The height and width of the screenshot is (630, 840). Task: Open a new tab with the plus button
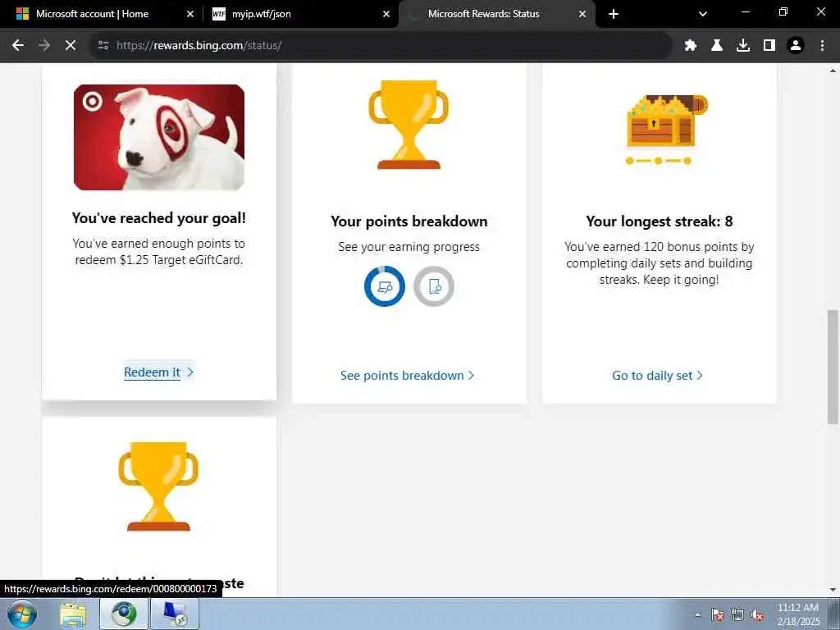(x=614, y=14)
